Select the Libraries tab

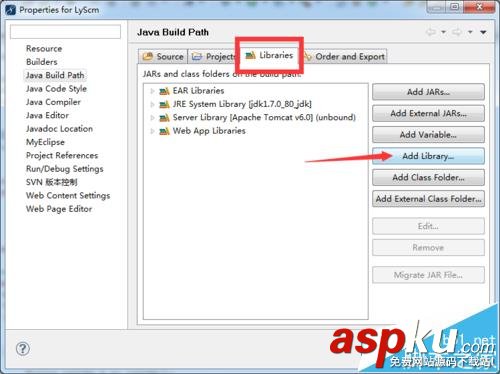[269, 55]
